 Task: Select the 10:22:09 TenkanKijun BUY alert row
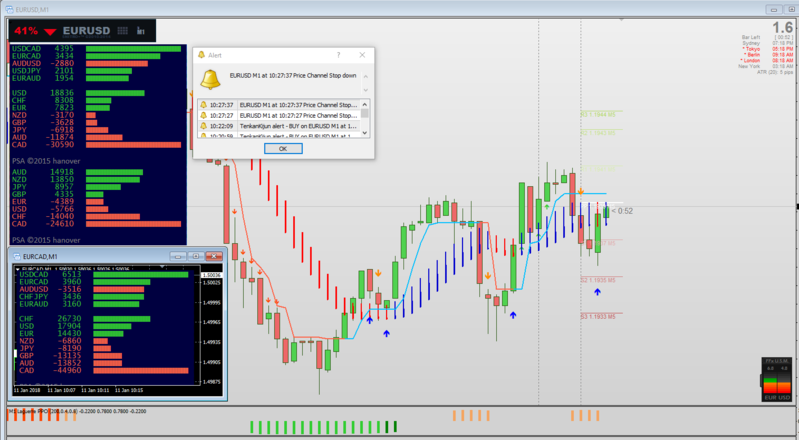279,126
